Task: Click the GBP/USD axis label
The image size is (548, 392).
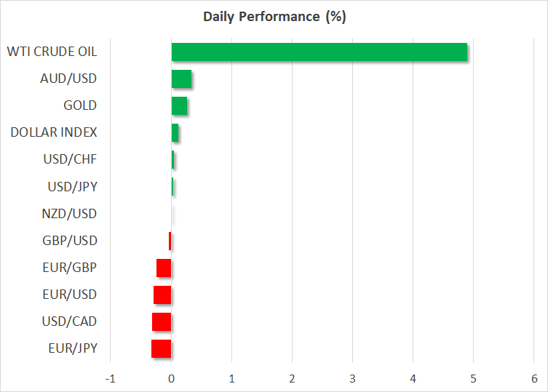Action: coord(71,241)
